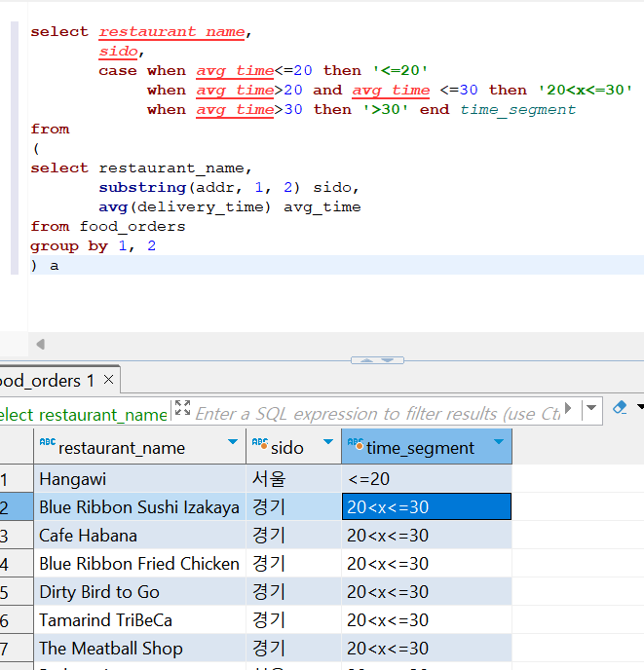
Task: Place cursor on the 'group by 1, 2' line
Action: point(93,245)
